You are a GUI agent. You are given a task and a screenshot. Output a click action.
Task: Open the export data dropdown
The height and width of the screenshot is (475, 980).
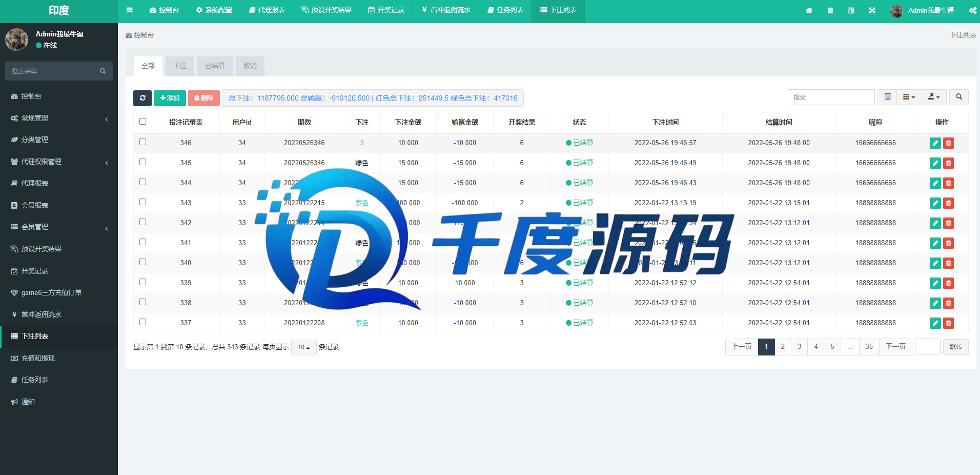pos(934,97)
